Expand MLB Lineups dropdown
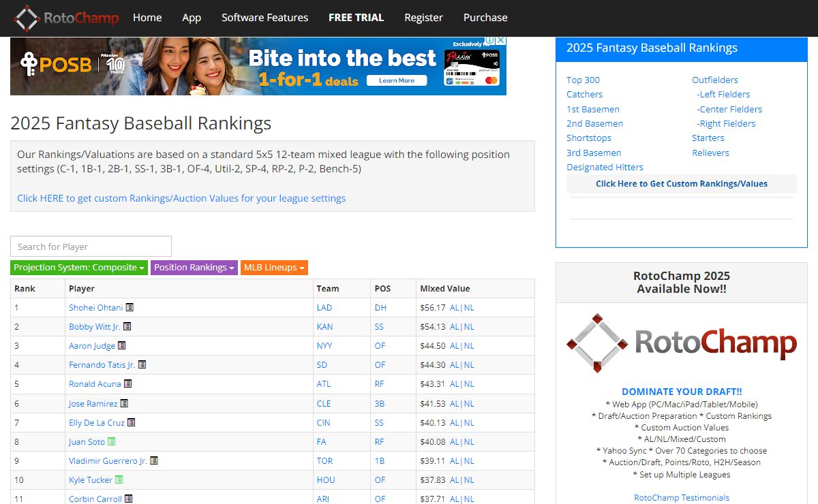The height and width of the screenshot is (504, 818). (274, 268)
